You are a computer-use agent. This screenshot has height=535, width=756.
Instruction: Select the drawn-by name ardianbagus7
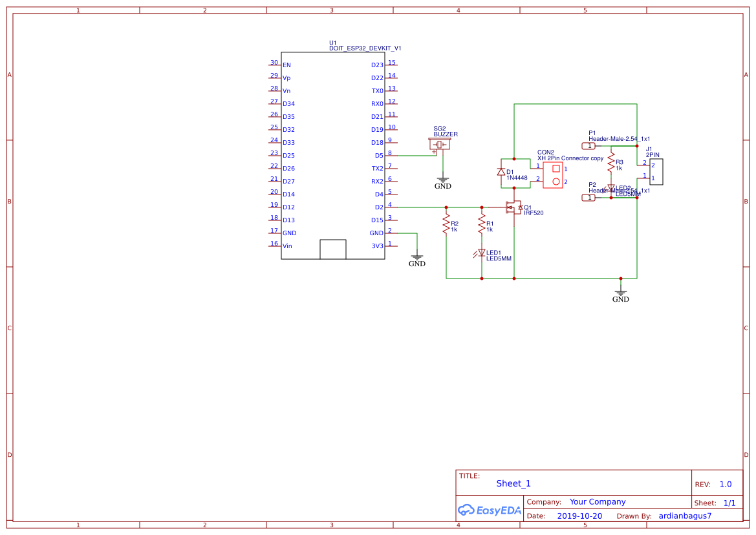[x=685, y=516]
